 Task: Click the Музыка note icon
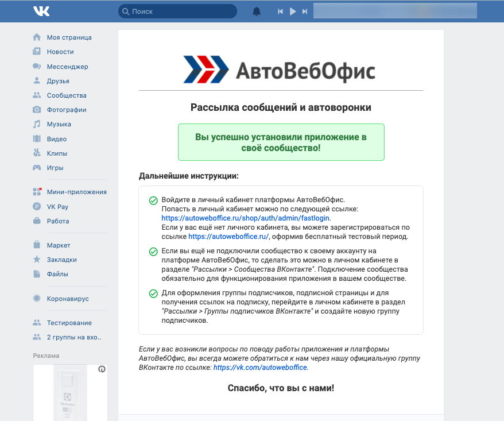click(x=37, y=124)
